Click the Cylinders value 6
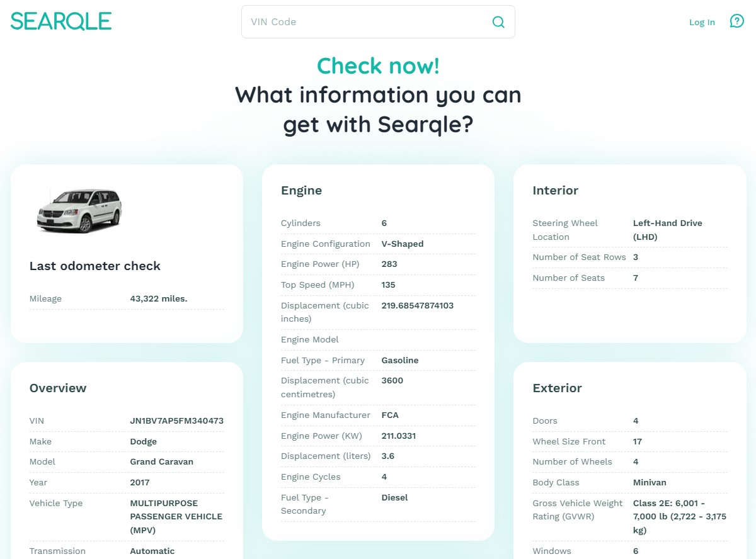The width and height of the screenshot is (756, 559). pos(384,223)
